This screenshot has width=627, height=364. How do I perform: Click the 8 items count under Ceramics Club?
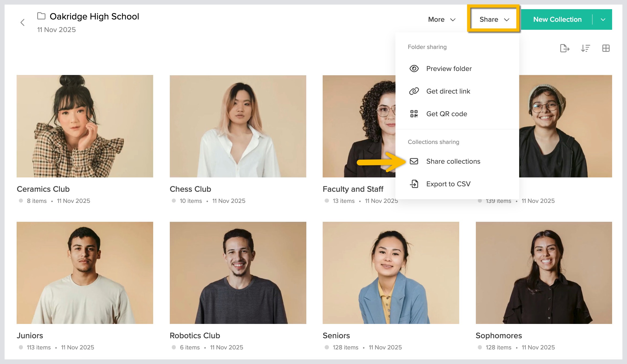(37, 201)
